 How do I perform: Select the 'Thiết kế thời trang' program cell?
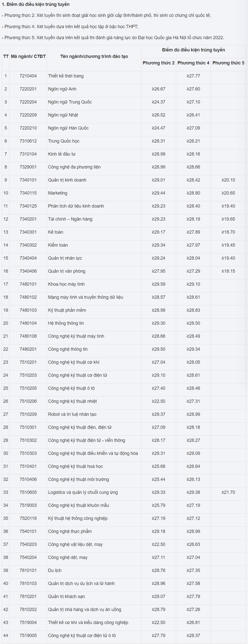[66, 76]
